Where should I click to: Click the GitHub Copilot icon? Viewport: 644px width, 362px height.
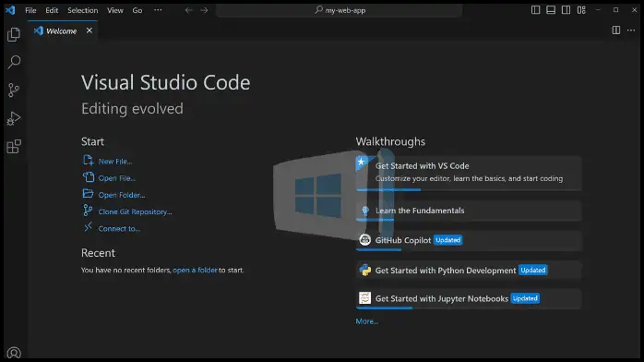click(x=364, y=240)
